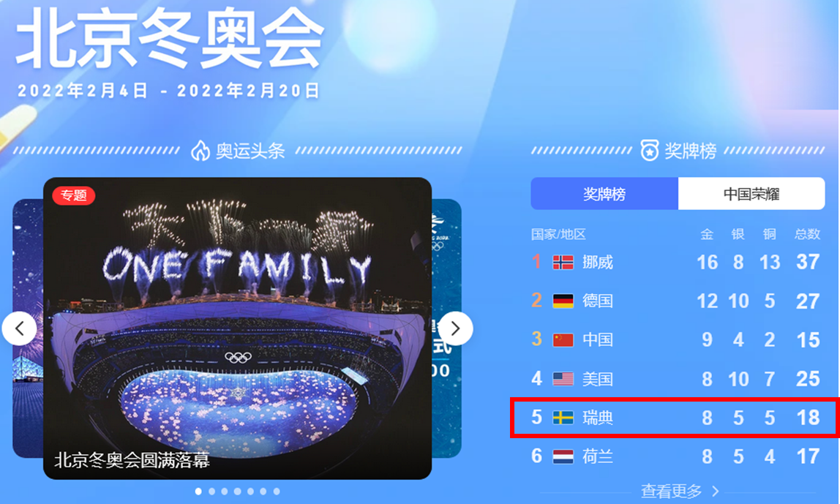Switch to the 奖牌榜 tab

(x=604, y=194)
